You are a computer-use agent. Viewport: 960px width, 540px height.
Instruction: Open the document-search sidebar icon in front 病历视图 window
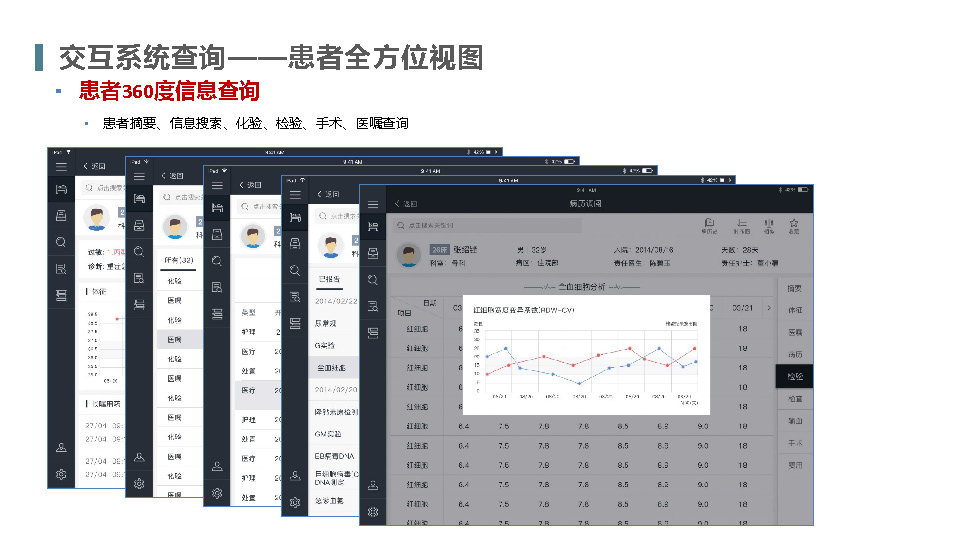(x=373, y=306)
